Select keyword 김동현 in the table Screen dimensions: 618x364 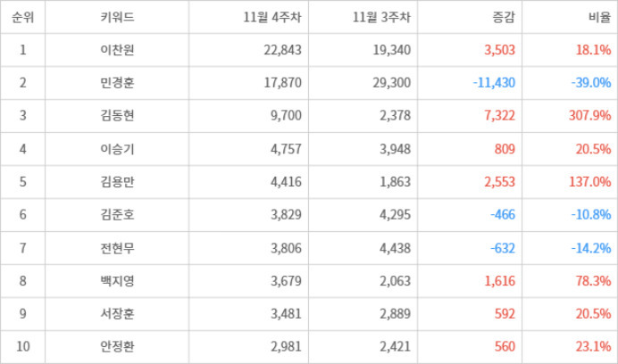[x=118, y=116]
